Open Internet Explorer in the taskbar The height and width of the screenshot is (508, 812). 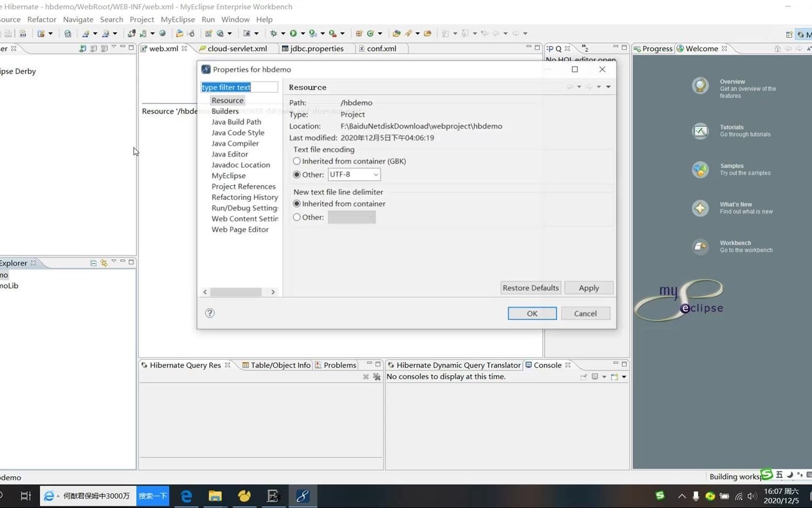pyautogui.click(x=49, y=496)
